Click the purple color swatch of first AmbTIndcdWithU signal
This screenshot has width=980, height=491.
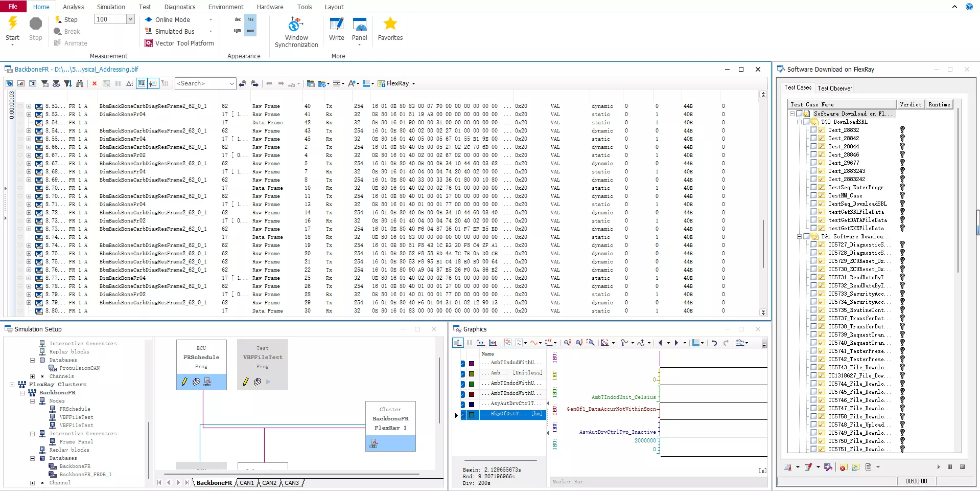(x=472, y=364)
